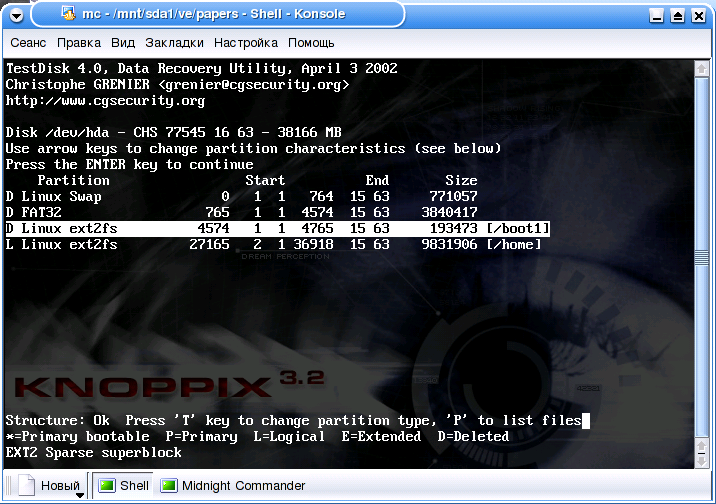Image resolution: width=716 pixels, height=504 pixels.
Task: Close the Konsole window
Action: [x=699, y=16]
